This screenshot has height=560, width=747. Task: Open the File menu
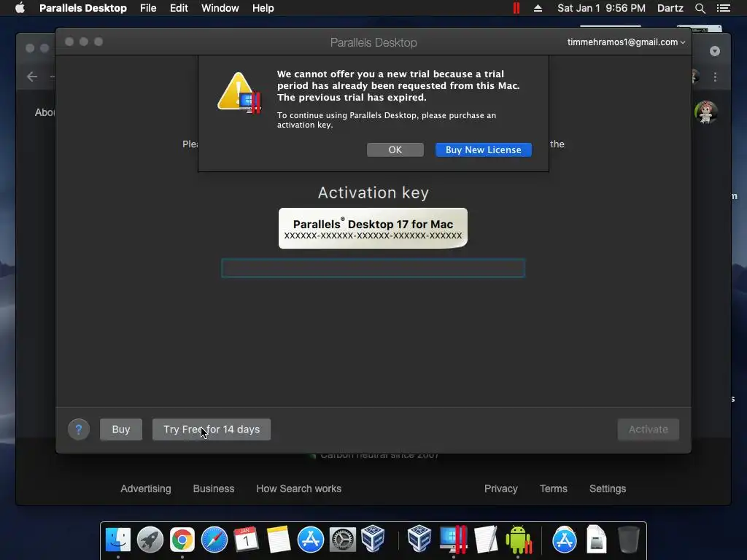[148, 8]
